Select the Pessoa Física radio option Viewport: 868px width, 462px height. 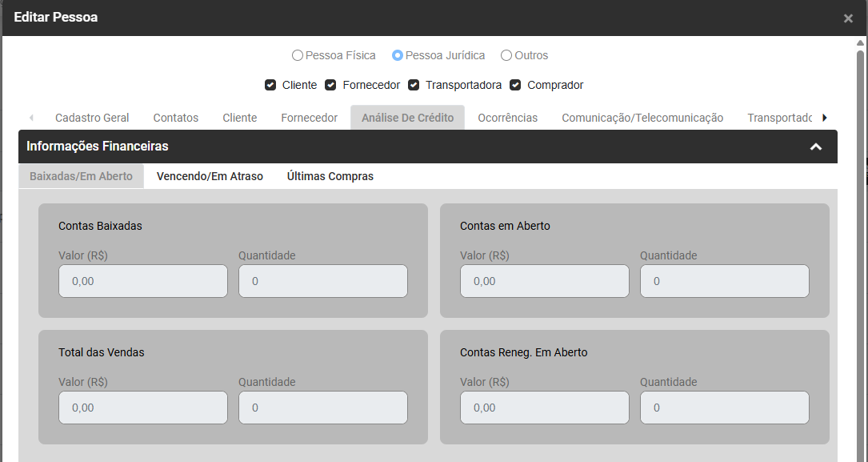point(298,55)
